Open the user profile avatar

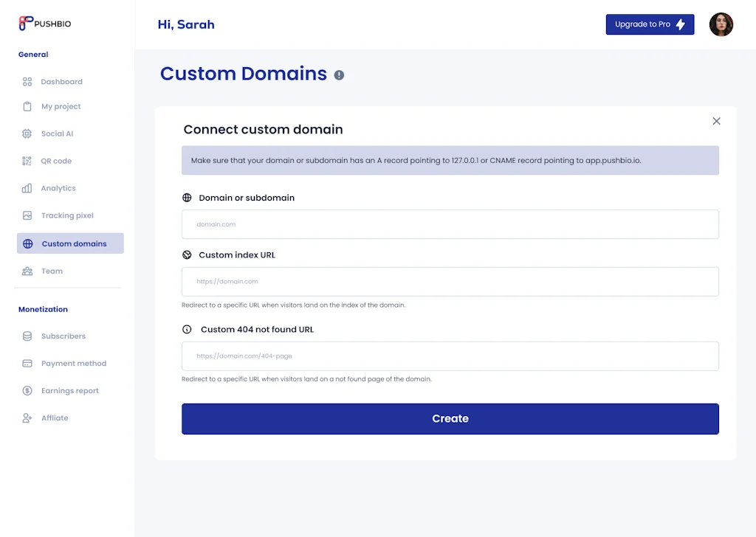[721, 24]
